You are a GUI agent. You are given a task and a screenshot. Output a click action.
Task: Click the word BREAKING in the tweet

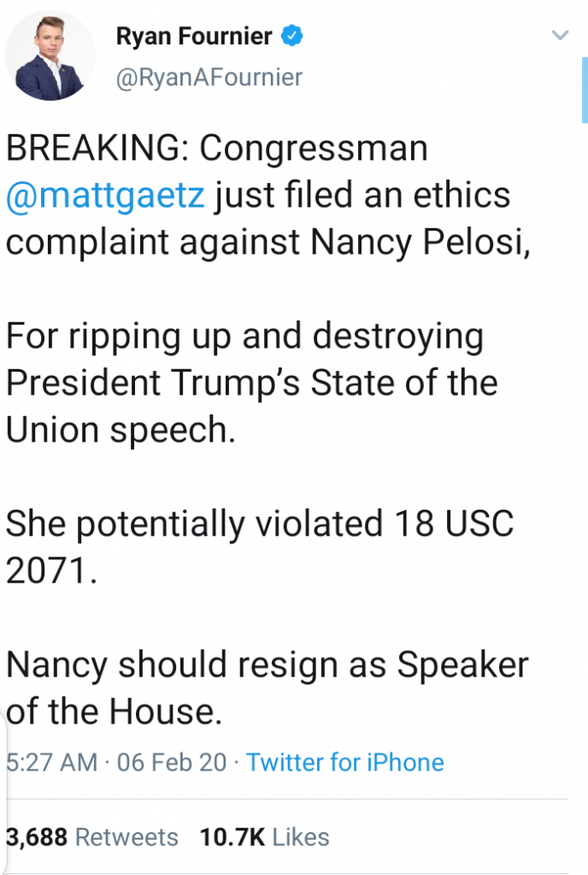coord(96,150)
